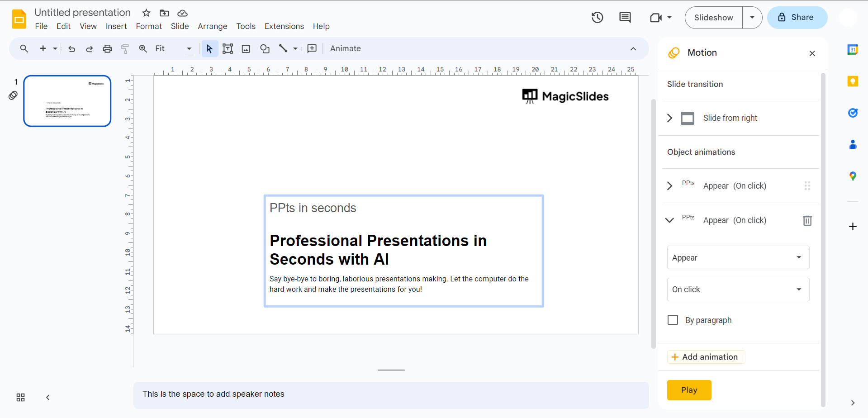Get add-ons with the plus icon
This screenshot has height=418, width=868.
[x=853, y=226]
